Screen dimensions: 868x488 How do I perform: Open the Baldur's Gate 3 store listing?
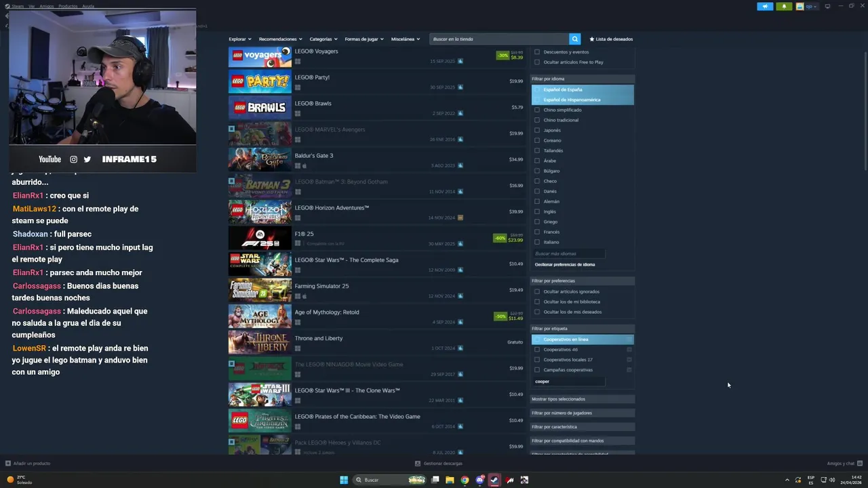tap(376, 159)
